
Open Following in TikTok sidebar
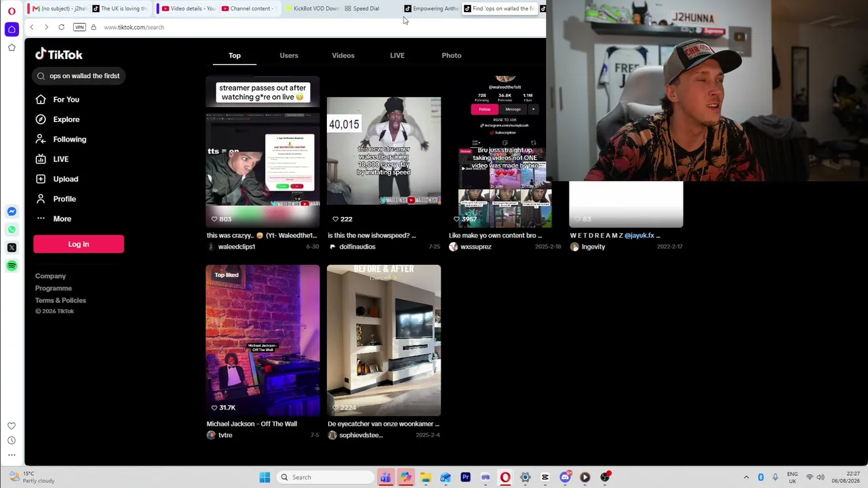(70, 139)
